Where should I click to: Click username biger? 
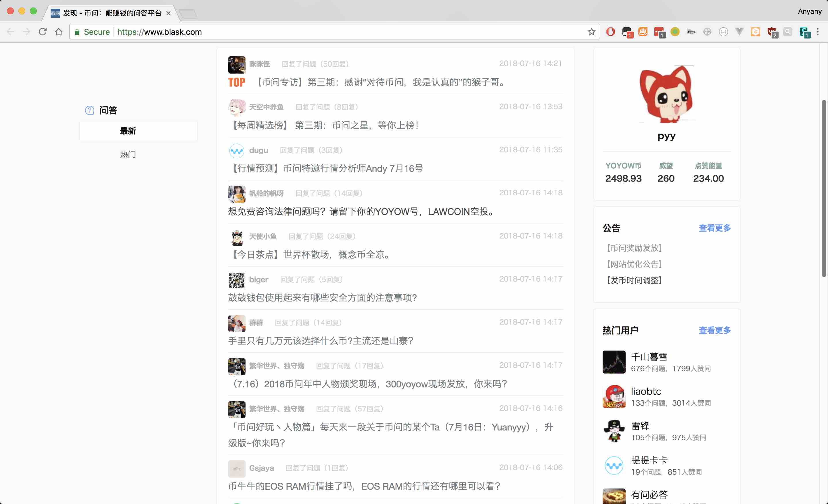pyautogui.click(x=259, y=279)
